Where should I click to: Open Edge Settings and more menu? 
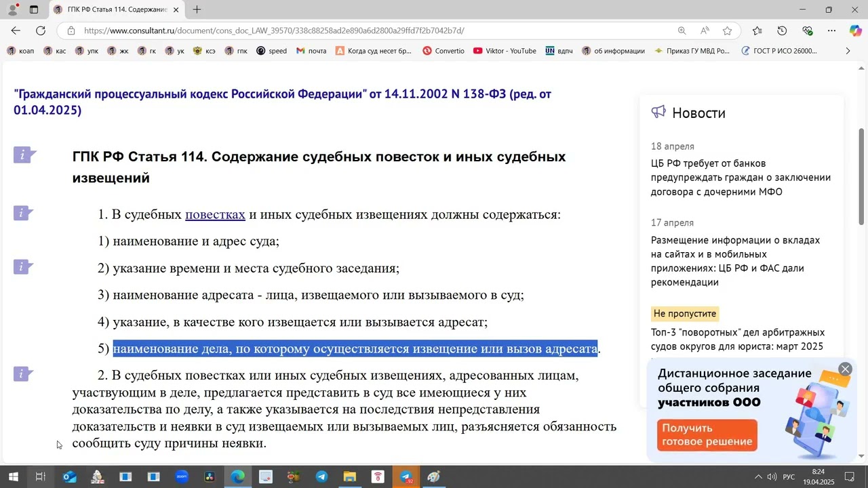pos(832,30)
